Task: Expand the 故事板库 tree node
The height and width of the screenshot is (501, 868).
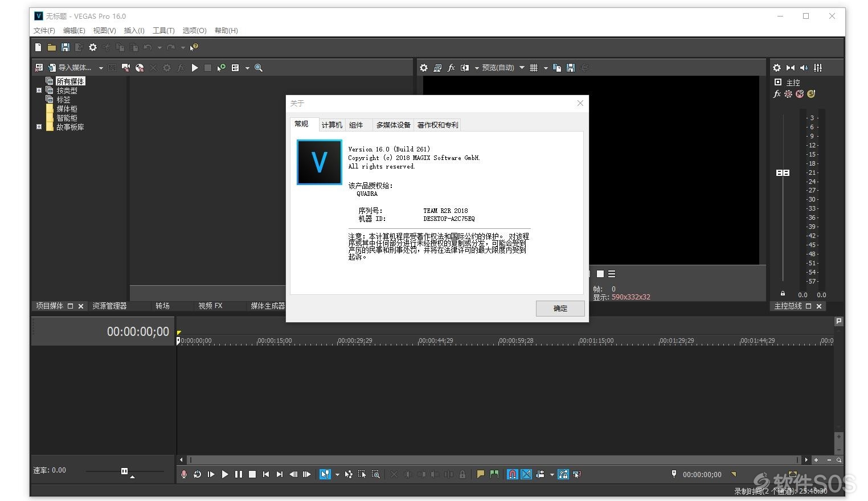Action: tap(39, 127)
